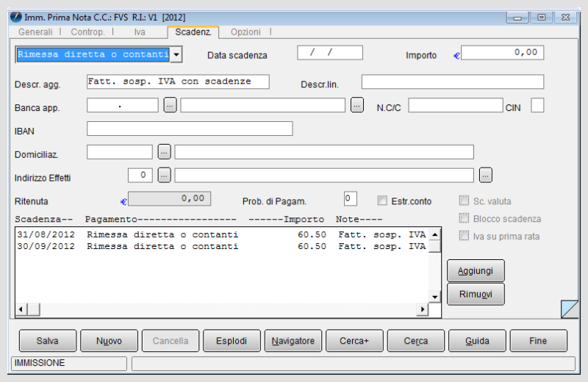Maximize the Imm. Prima Nota window

541,17
